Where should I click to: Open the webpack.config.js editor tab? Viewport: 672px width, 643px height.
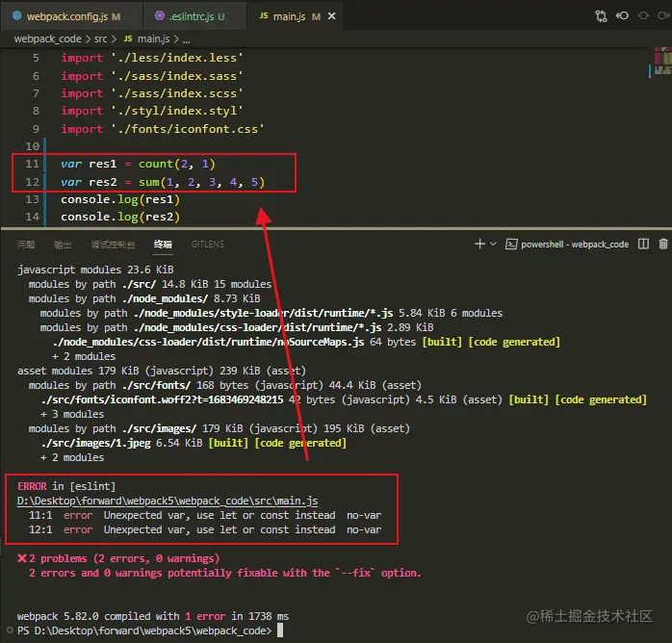(71, 16)
